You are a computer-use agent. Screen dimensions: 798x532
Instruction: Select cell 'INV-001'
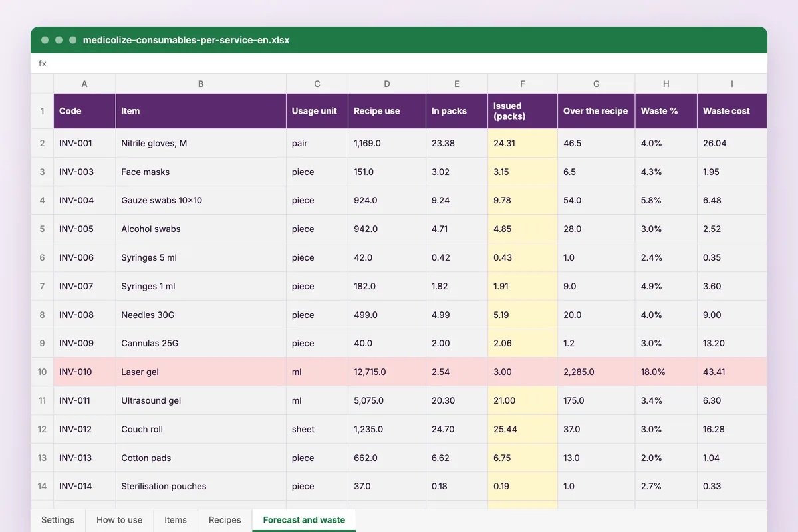[x=84, y=143]
